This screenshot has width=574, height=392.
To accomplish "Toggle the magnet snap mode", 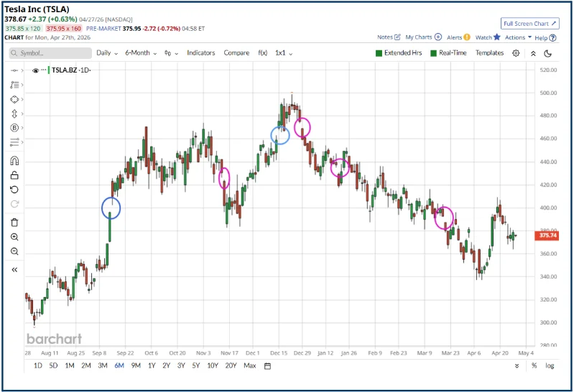I will (14, 161).
